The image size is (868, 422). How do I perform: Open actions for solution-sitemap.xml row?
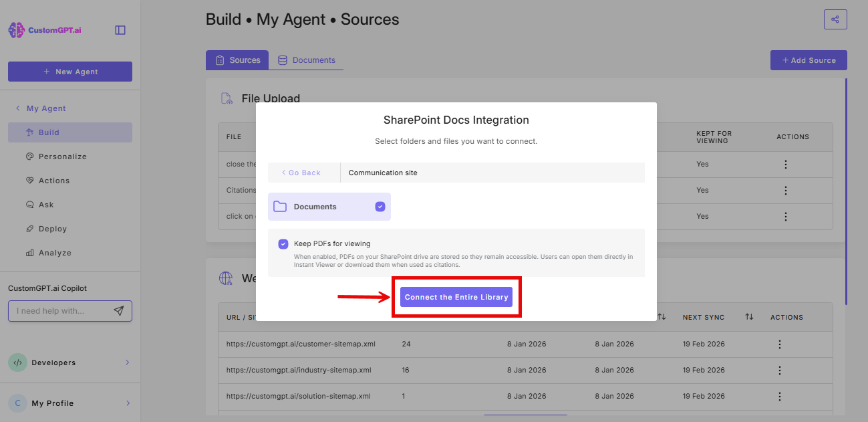[779, 397]
